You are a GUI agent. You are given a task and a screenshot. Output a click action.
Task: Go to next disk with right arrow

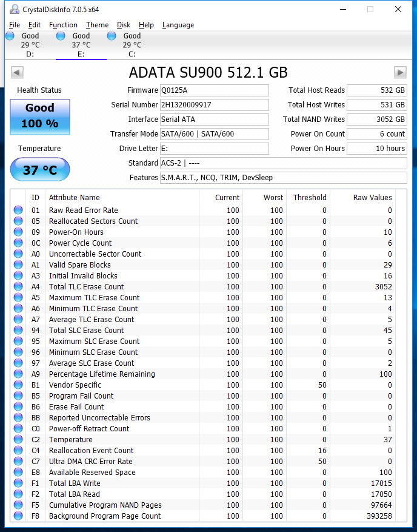click(x=400, y=73)
